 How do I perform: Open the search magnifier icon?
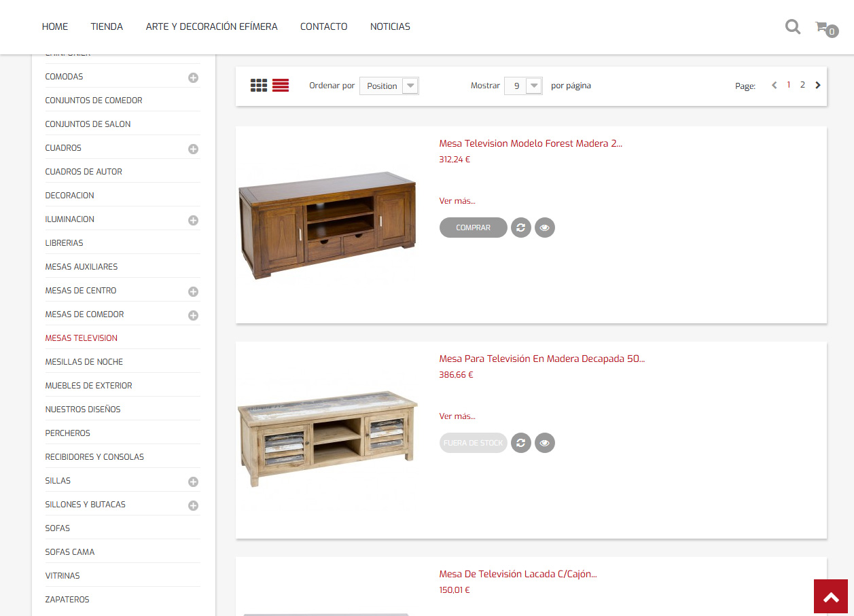pyautogui.click(x=792, y=27)
